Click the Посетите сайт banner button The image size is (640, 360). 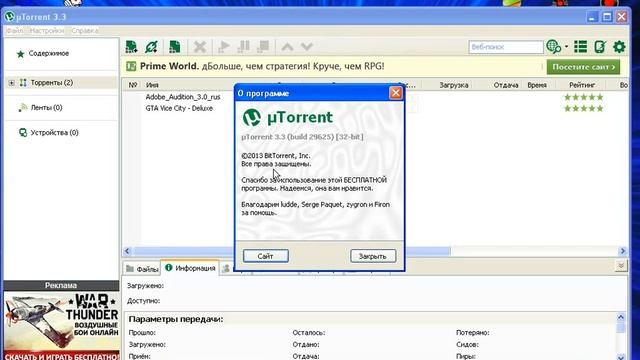[583, 67]
